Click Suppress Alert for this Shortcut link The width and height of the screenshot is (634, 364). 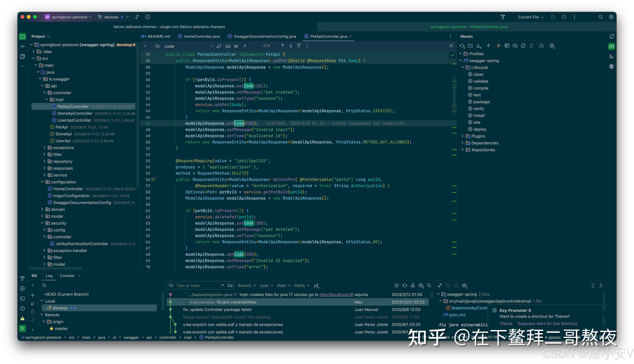point(547,323)
